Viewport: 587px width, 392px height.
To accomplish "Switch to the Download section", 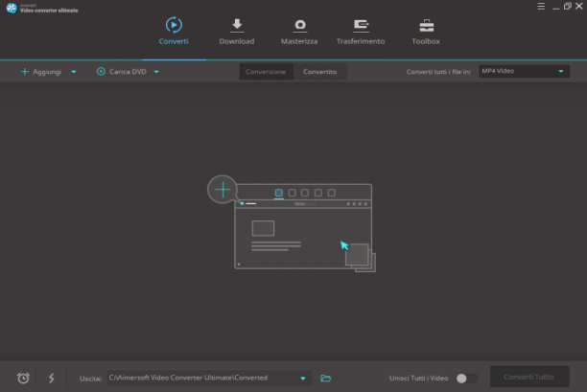I will (x=237, y=32).
